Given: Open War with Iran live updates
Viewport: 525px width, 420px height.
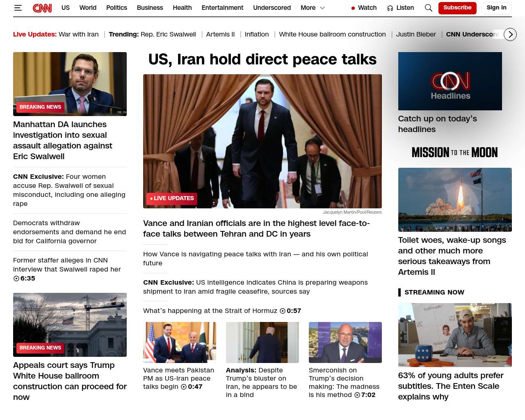Looking at the screenshot, I should [x=78, y=34].
